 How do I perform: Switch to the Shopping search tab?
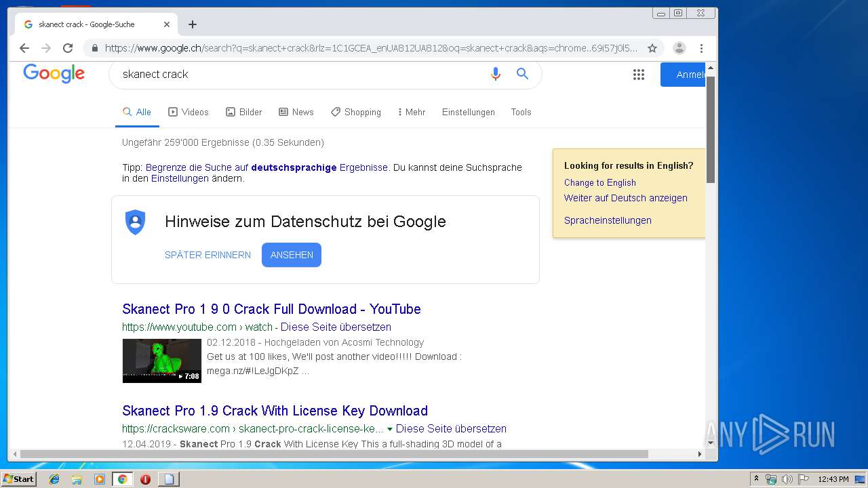pos(356,112)
